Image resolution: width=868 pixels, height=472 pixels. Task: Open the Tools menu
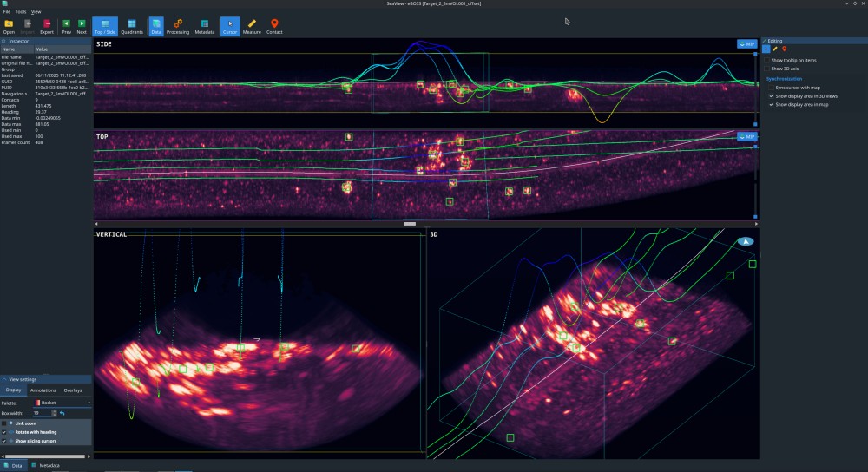(21, 11)
